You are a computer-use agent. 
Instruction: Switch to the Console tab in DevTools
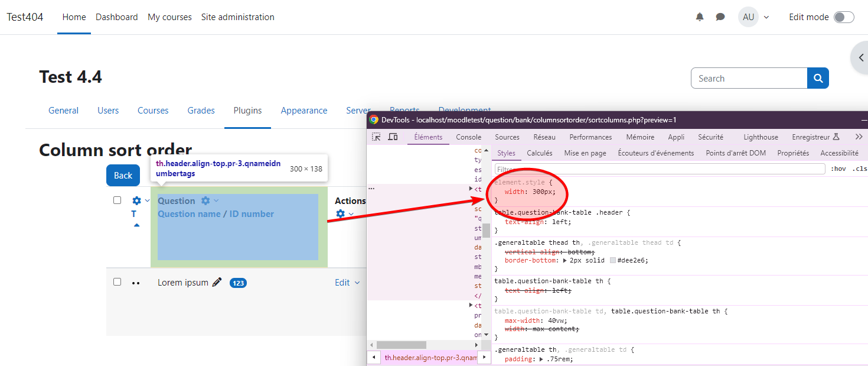[x=469, y=137]
